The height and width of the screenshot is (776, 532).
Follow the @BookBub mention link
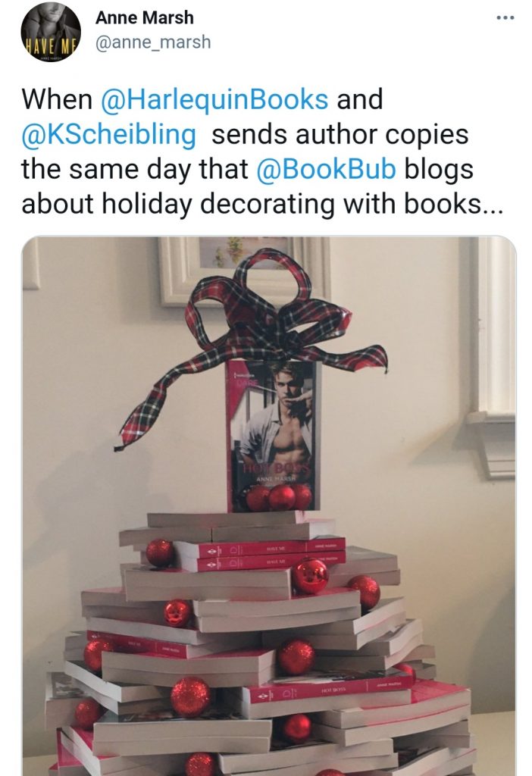326,169
